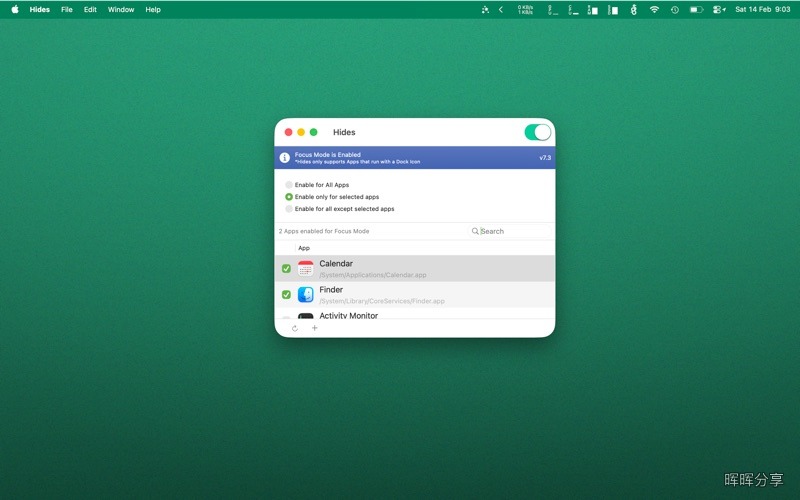The height and width of the screenshot is (500, 800).
Task: Uncheck the Finder checkbox
Action: pyautogui.click(x=286, y=294)
